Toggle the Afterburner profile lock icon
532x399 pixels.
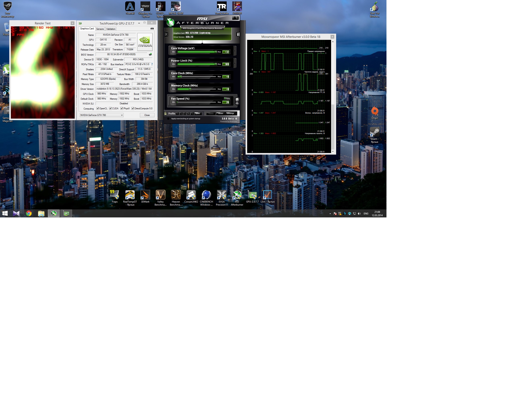coord(165,113)
